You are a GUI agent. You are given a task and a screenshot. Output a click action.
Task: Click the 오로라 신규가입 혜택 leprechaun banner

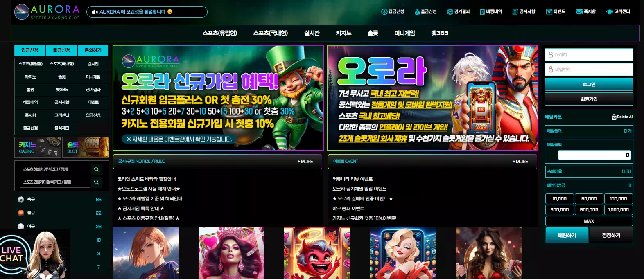218,98
